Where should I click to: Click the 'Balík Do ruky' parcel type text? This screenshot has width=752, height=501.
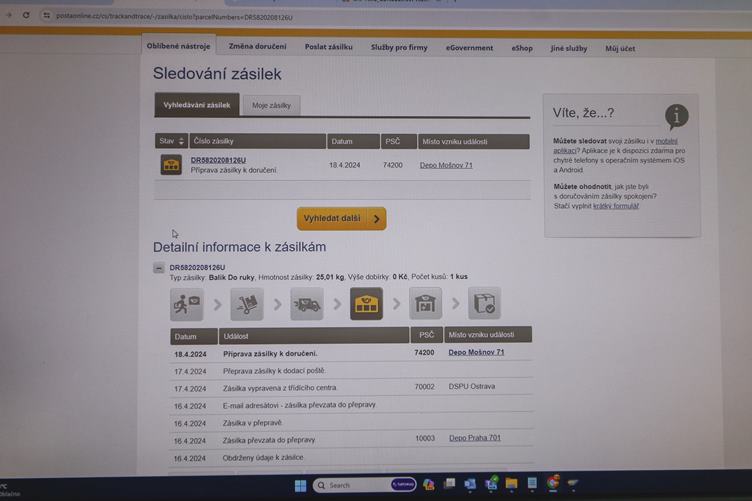coord(232,278)
